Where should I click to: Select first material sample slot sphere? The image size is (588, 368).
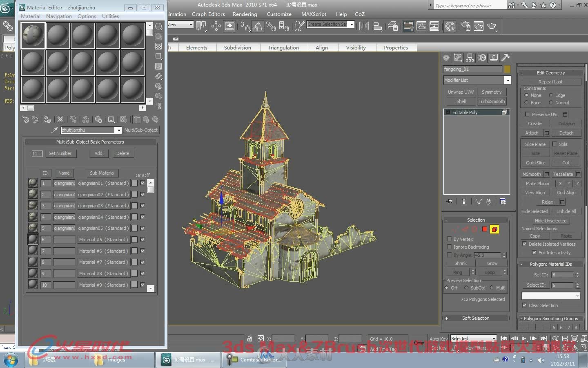tap(33, 36)
